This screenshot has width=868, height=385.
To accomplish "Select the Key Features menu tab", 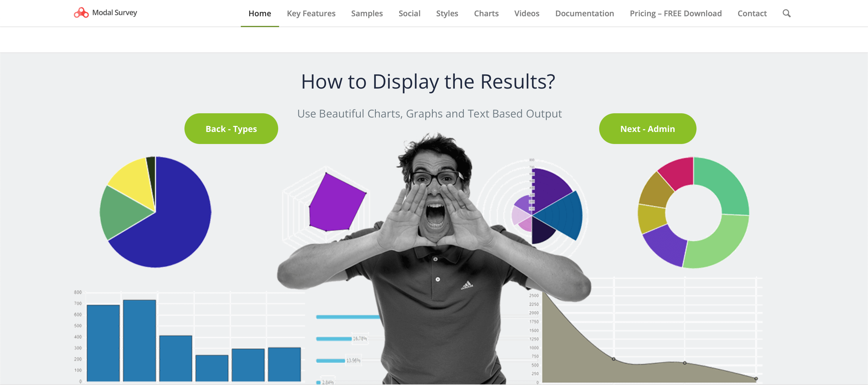I will (x=311, y=13).
